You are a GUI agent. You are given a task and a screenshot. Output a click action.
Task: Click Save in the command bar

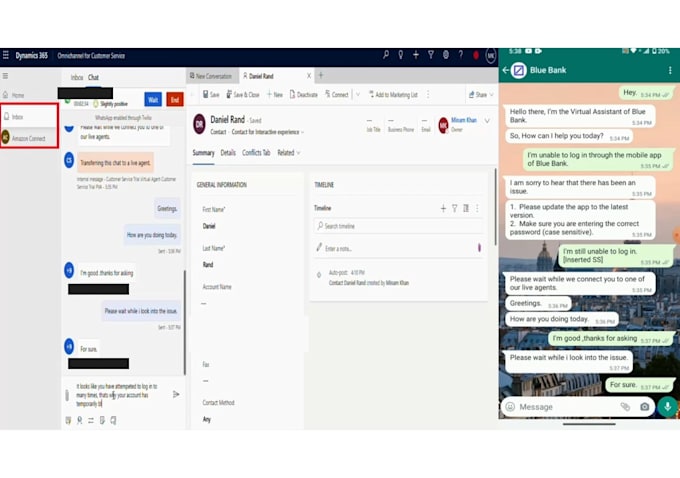(211, 95)
